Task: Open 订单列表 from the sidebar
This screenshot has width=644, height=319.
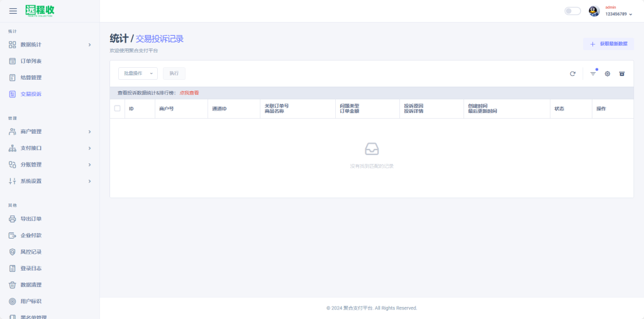Action: (31, 61)
